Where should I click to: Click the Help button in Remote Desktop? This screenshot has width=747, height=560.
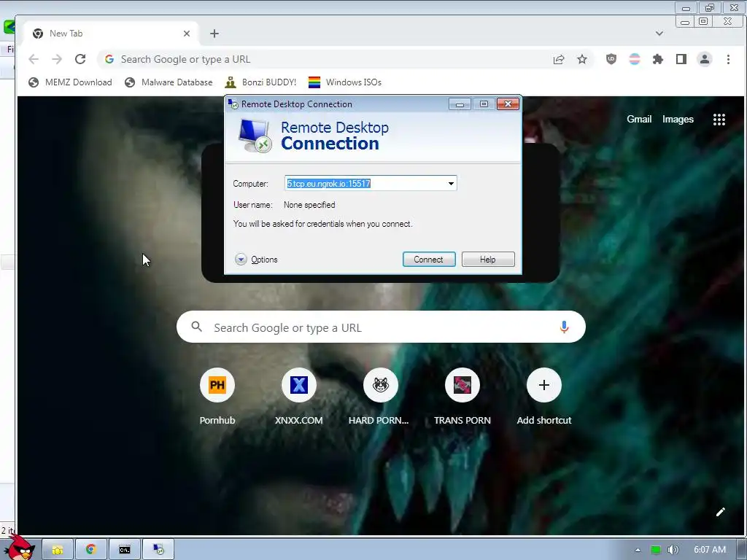tap(488, 259)
